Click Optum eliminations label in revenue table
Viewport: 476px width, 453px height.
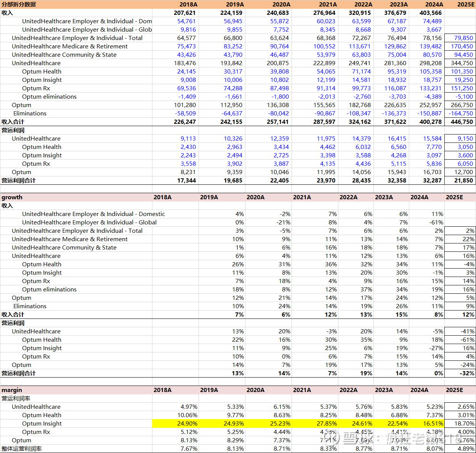[x=49, y=97]
